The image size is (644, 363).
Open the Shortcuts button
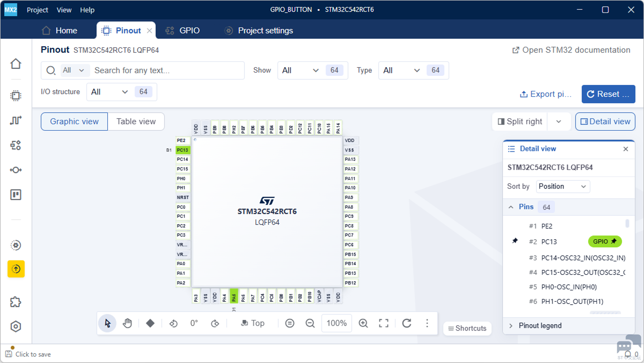pos(467,328)
